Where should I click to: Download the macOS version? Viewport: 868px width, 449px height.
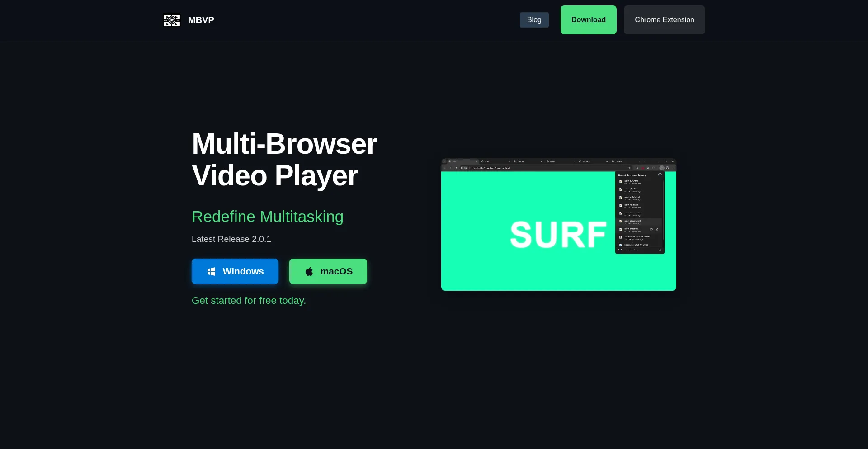coord(328,271)
